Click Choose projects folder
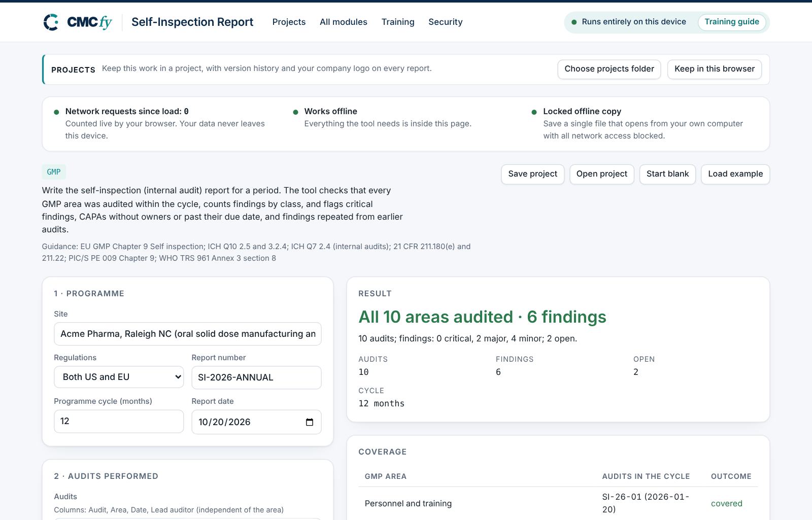Viewport: 812px width, 520px height. [609, 69]
